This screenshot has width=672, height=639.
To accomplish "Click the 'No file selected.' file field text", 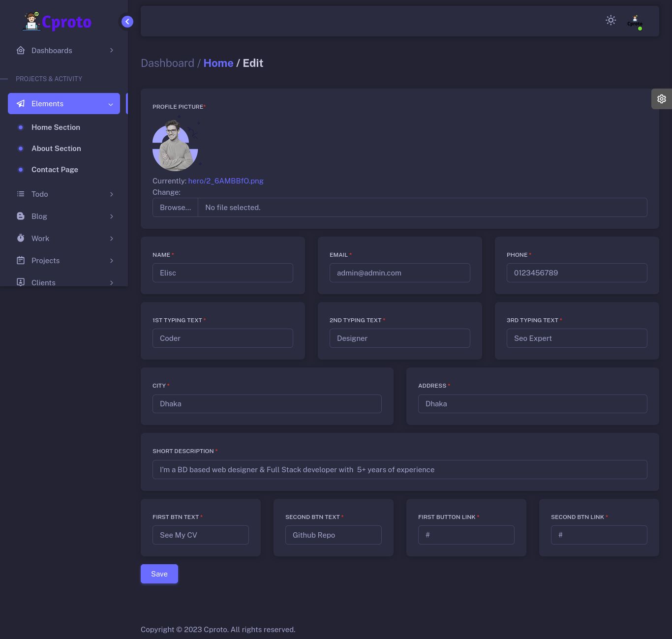I will [x=233, y=207].
